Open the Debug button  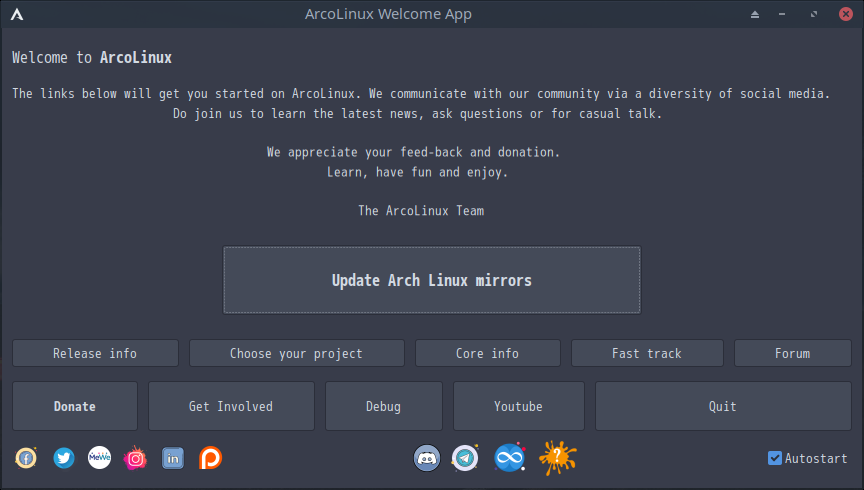(384, 406)
